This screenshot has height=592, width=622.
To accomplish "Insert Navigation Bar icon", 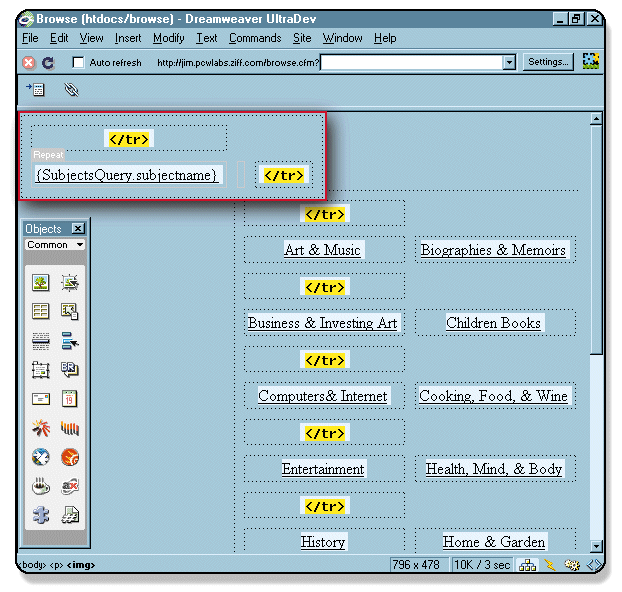I will point(70,341).
